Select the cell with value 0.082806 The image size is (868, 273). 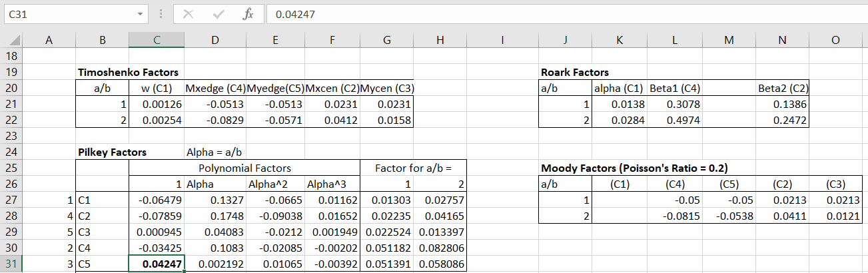[440, 248]
